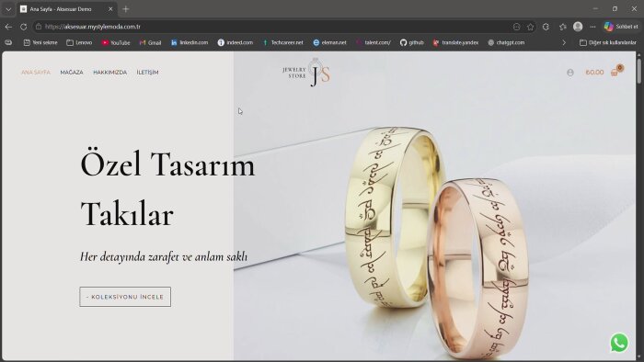Screen dimensions: 644x362
Task: Open the WhatsApp chat icon
Action: point(619,343)
